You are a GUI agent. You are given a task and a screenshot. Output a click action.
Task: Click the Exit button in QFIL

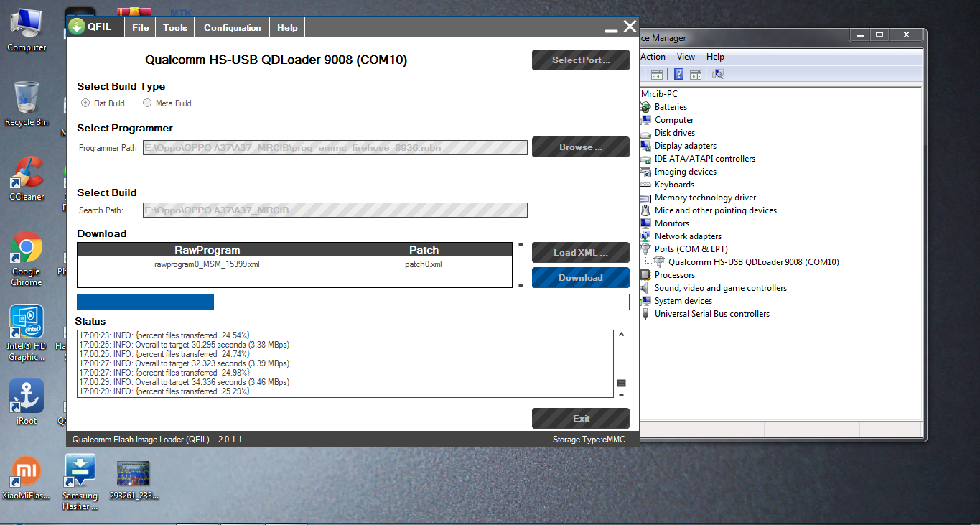click(x=581, y=418)
